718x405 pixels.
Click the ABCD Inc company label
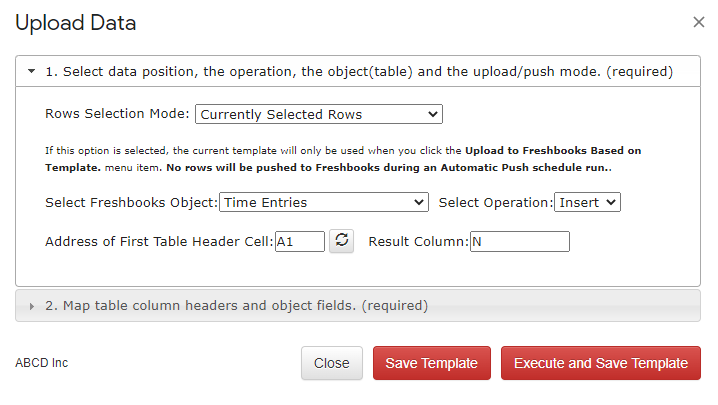[42, 363]
